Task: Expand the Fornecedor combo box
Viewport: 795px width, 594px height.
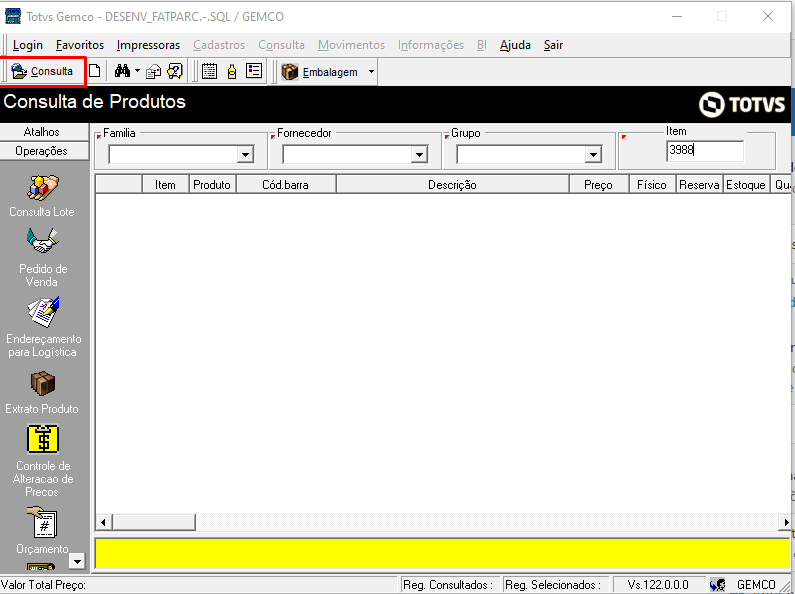Action: click(x=419, y=154)
